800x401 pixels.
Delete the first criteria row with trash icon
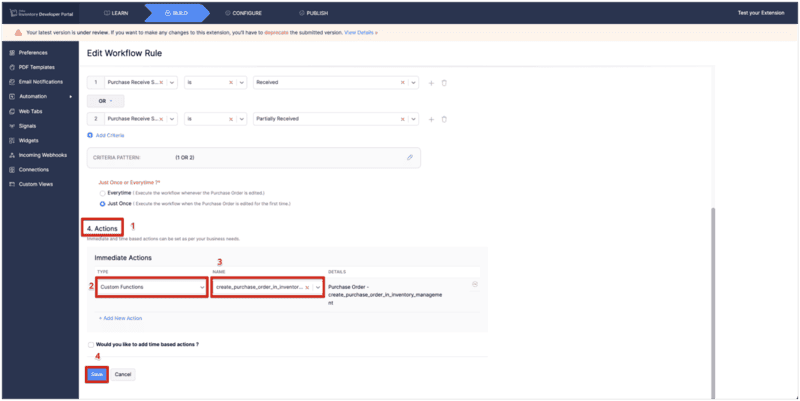point(444,82)
